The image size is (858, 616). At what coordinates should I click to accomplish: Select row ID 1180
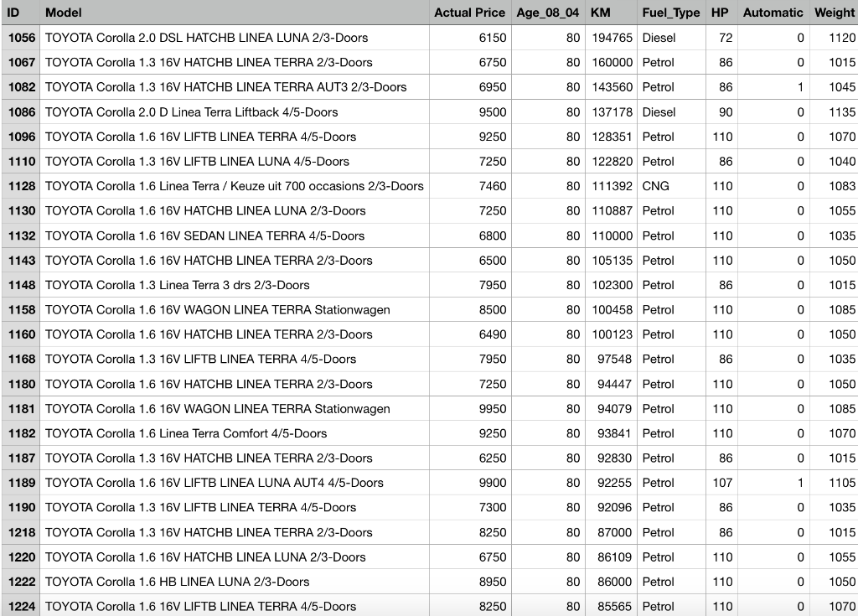20,385
